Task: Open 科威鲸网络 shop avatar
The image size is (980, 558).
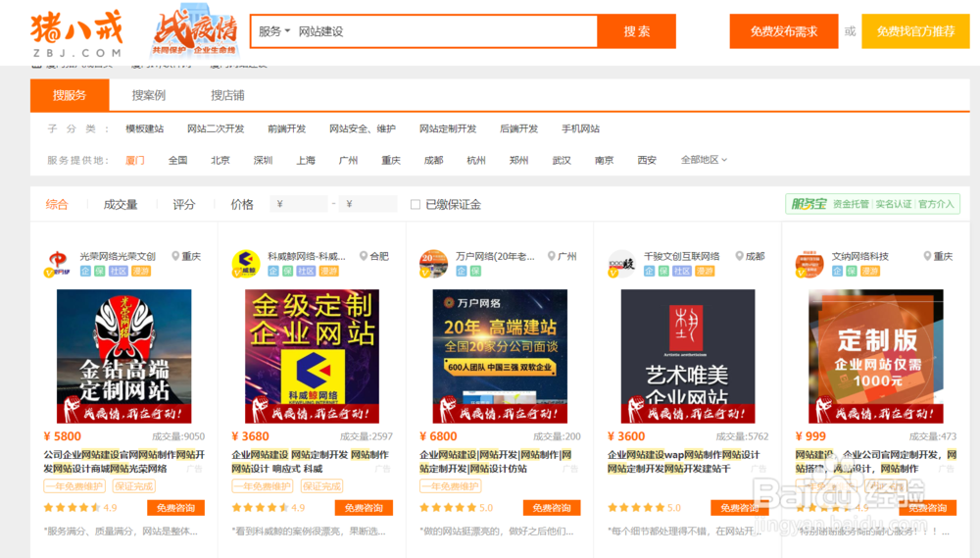Action: click(x=246, y=264)
